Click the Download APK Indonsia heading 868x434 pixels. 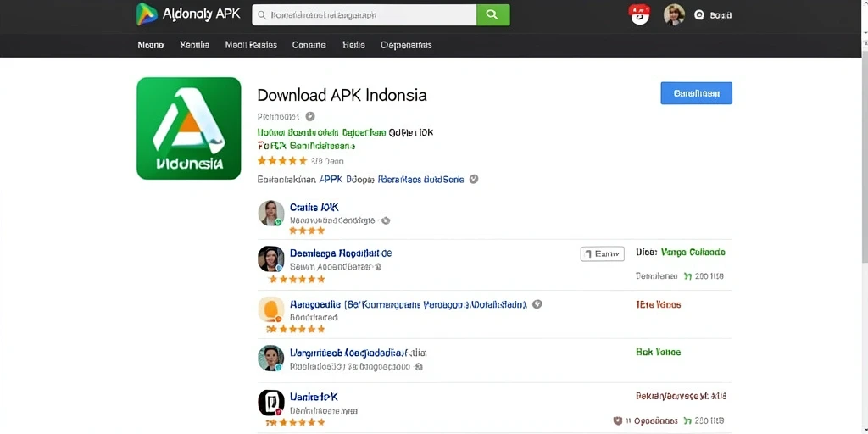(x=342, y=95)
